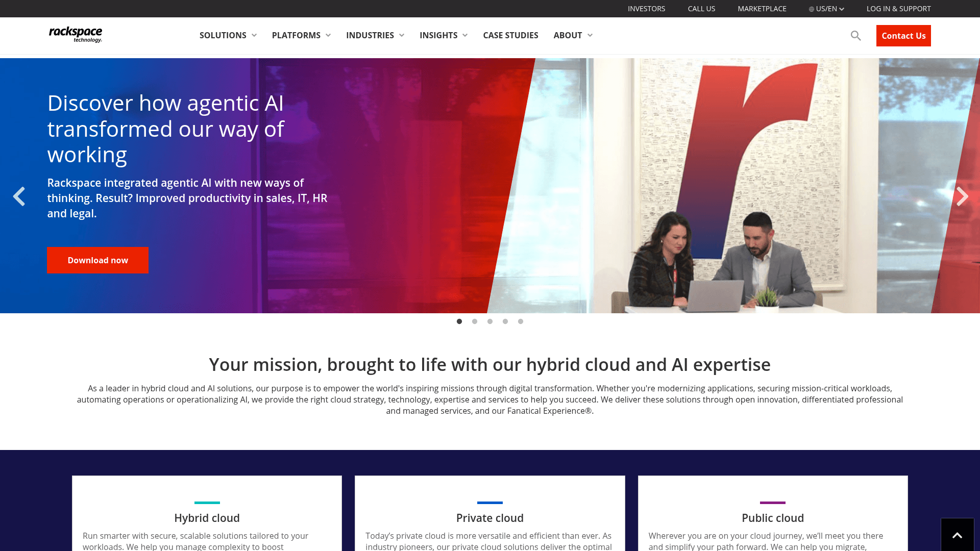Click the Download now button
Image resolution: width=980 pixels, height=551 pixels.
tap(97, 260)
